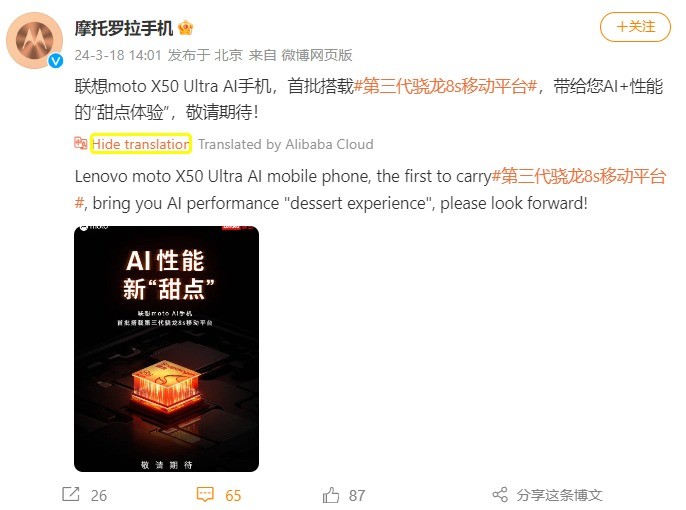Viewport: 686px width, 510px height.
Task: Open the AI性能 poster image thumbnail
Action: [166, 349]
